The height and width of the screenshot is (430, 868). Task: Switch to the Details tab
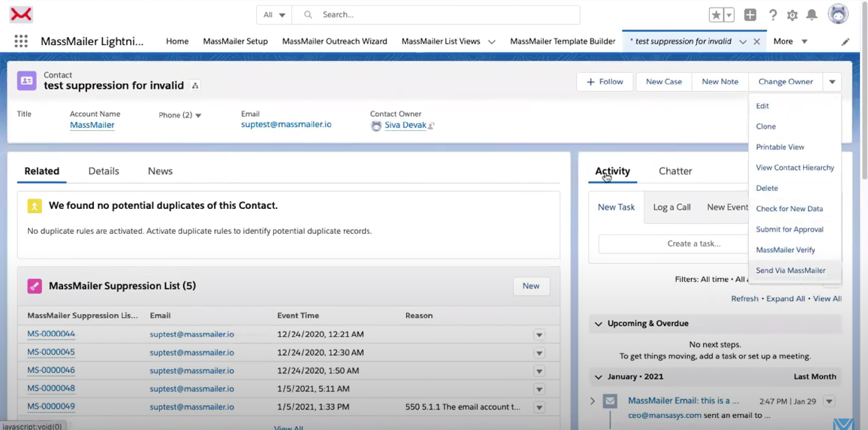click(104, 171)
